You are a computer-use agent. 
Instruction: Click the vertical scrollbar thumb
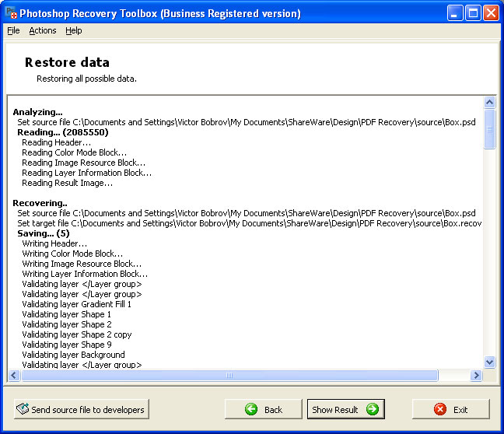[489, 129]
